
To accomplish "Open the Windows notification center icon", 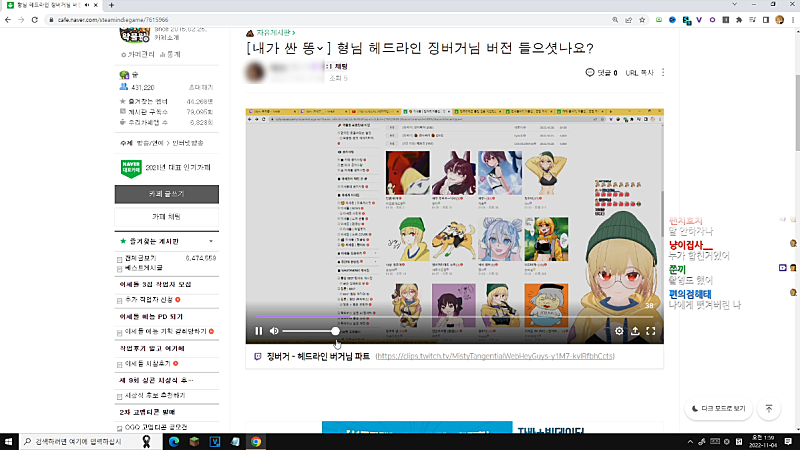I will point(788,441).
